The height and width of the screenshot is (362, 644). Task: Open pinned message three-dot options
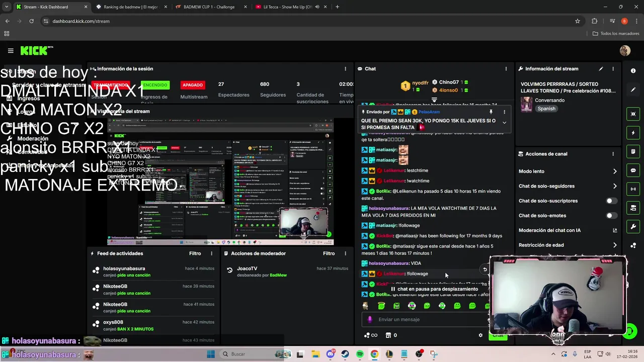504,112
